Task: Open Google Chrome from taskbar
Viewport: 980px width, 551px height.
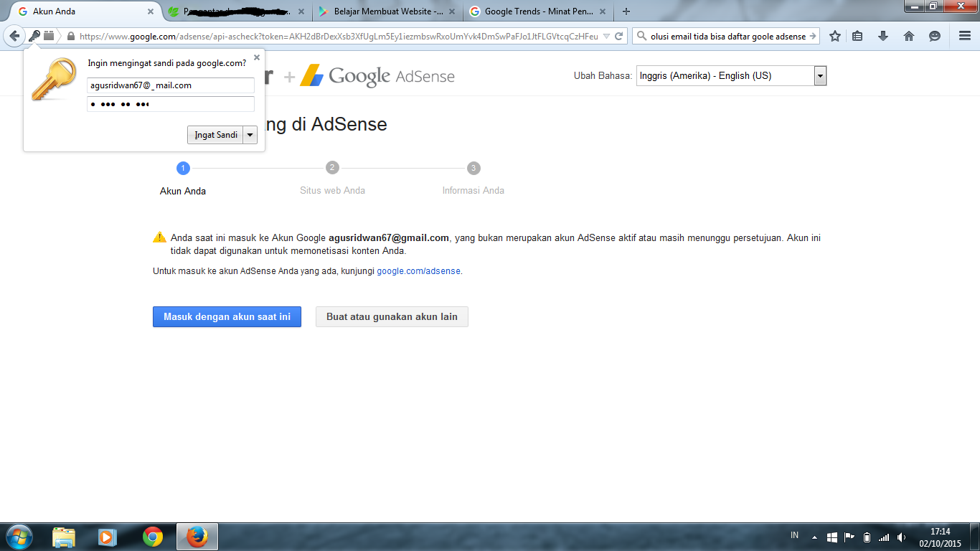Action: click(152, 537)
